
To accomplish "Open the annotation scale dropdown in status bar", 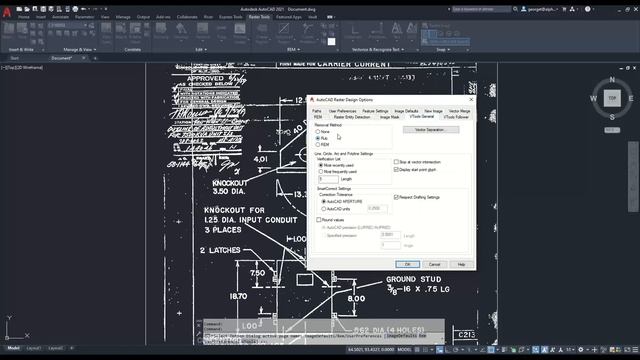I will pyautogui.click(x=569, y=349).
